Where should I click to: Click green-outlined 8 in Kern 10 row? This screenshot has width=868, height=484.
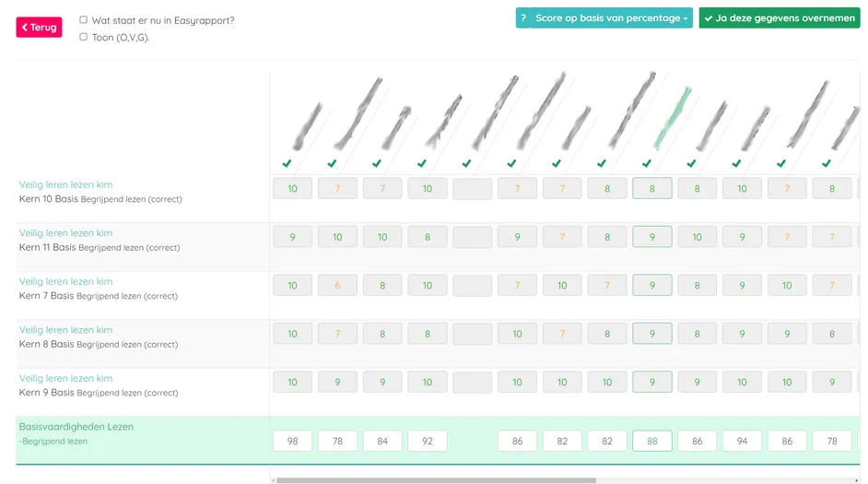point(652,188)
